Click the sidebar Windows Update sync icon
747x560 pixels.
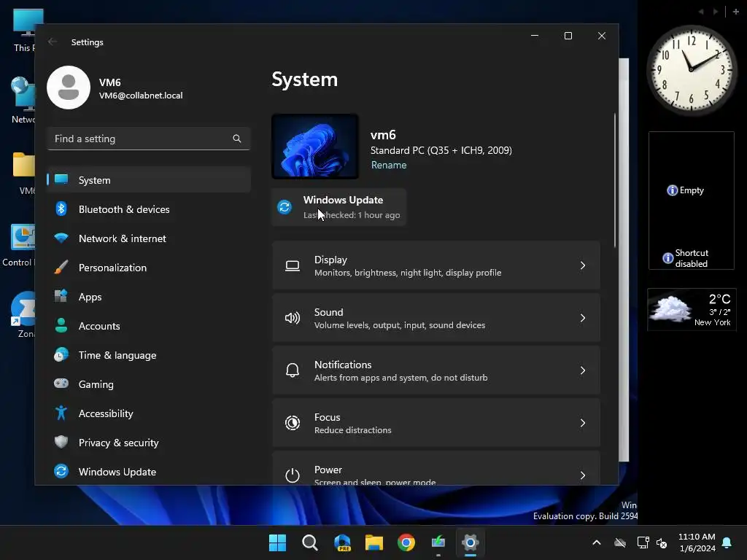[61, 471]
